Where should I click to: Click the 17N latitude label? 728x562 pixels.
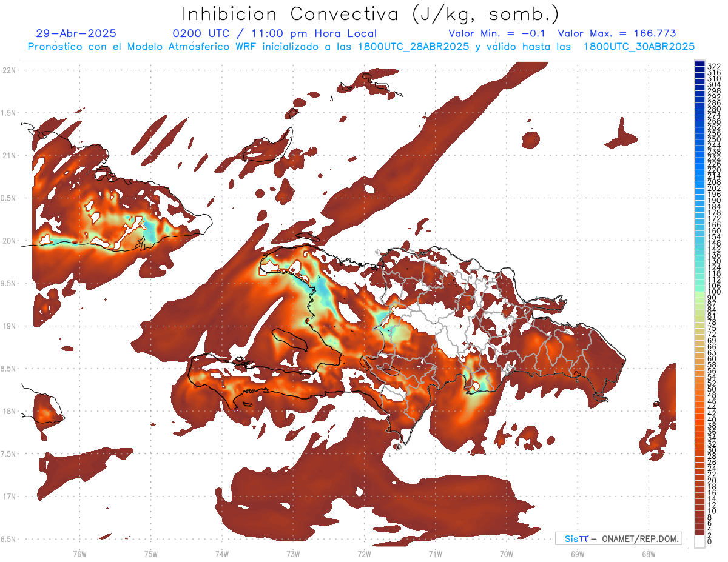pos(10,497)
